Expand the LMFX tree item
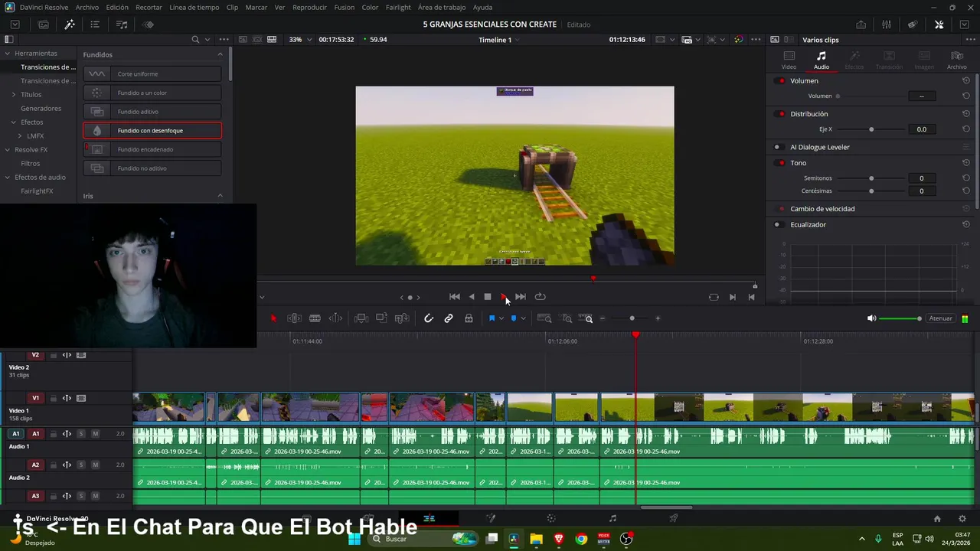 click(20, 136)
